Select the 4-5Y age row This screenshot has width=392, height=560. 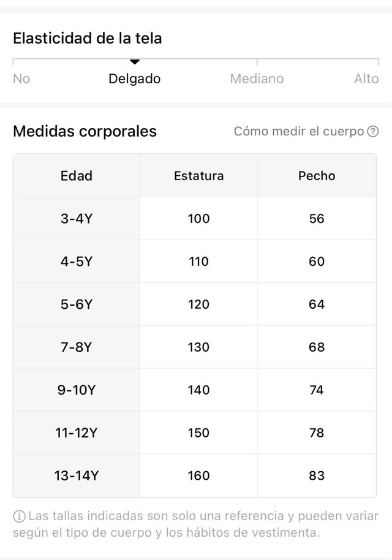click(x=77, y=262)
